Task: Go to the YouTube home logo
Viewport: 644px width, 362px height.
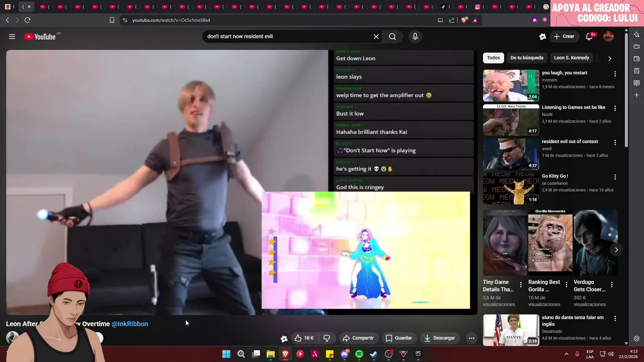Action: 40,36
